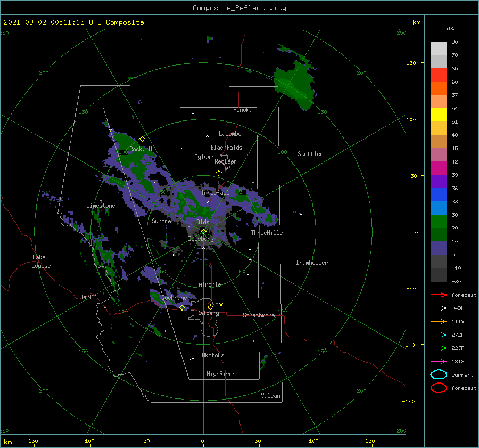The image size is (479, 448).
Task: Click the red forecast arrow in the legend
Action: [x=439, y=295]
